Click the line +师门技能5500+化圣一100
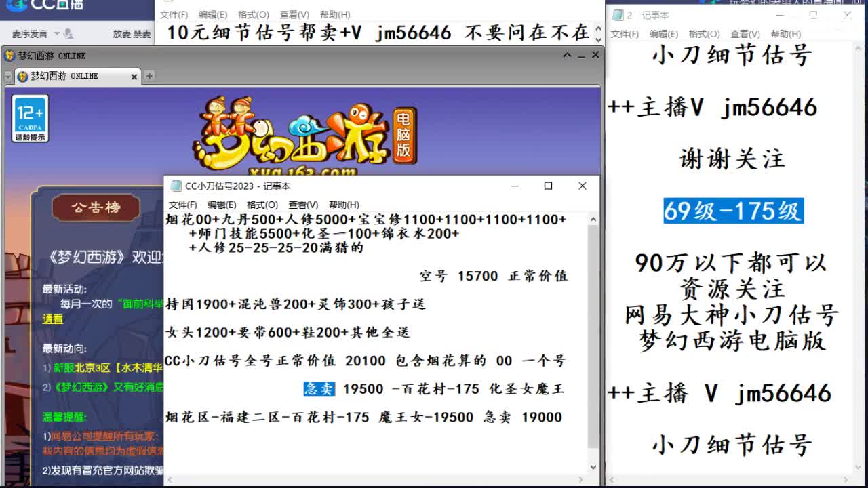This screenshot has height=488, width=868. [324, 234]
